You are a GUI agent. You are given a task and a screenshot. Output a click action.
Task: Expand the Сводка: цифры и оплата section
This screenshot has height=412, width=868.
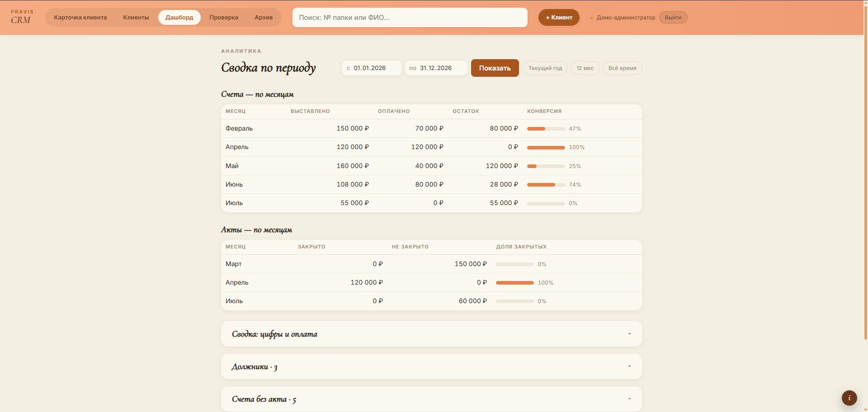431,334
